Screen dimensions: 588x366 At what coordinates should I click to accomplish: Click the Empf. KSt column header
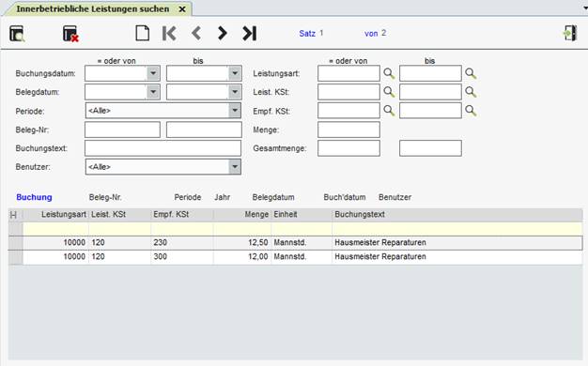182,215
